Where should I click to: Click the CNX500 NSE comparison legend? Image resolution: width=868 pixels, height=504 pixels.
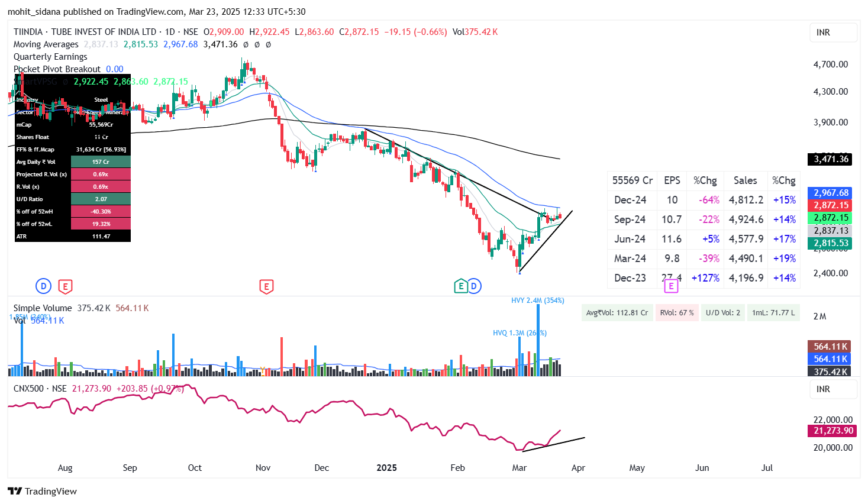[40, 389]
